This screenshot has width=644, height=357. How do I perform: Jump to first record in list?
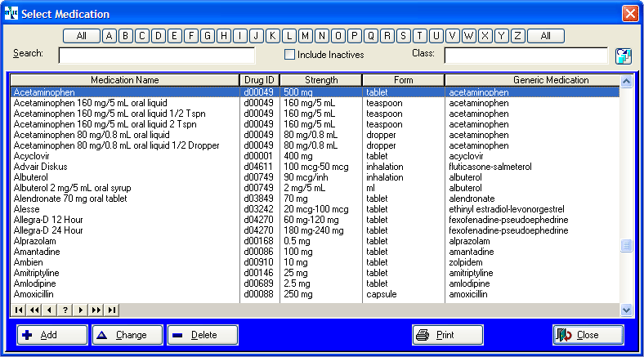point(19,310)
